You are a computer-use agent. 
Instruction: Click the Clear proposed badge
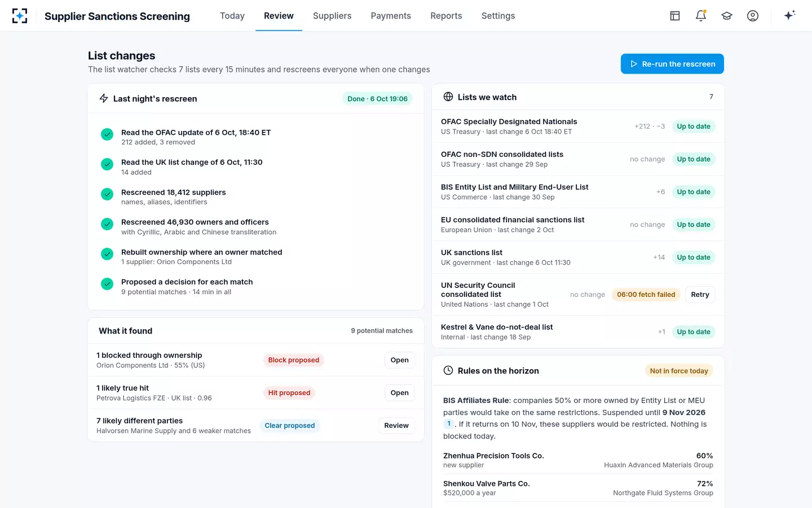(x=290, y=426)
